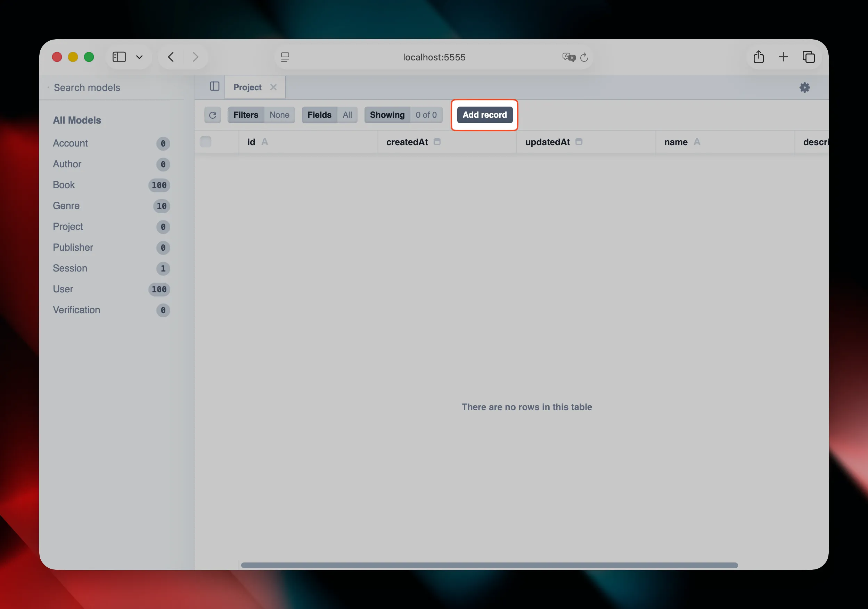Open the tab group chevron dropdown
The width and height of the screenshot is (868, 609).
click(x=139, y=57)
